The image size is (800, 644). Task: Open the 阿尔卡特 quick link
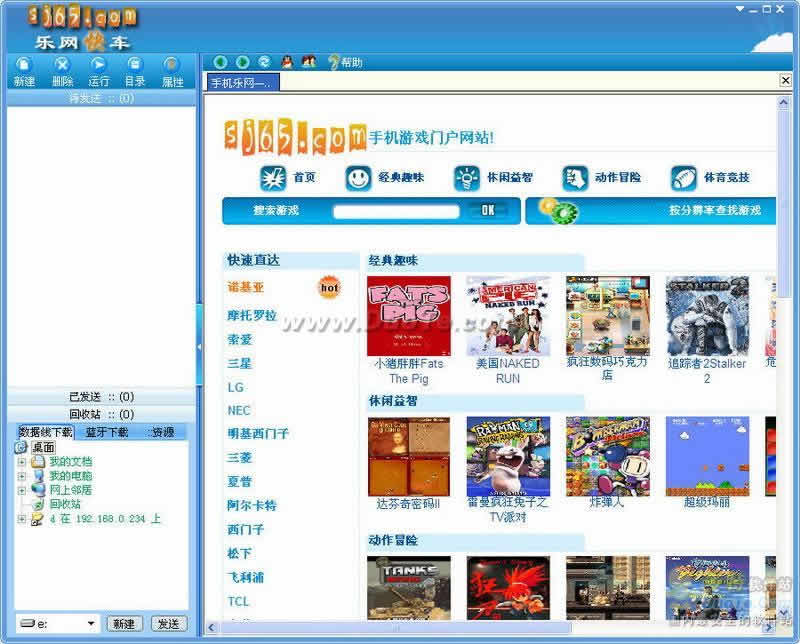[x=252, y=506]
